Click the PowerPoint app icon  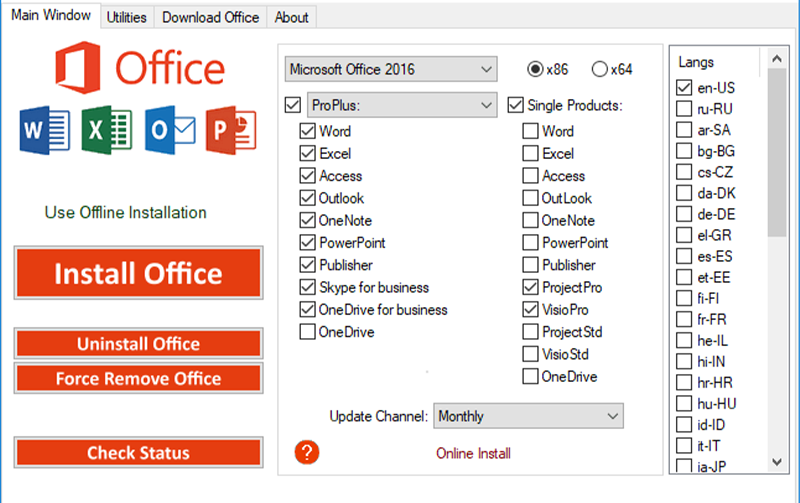[x=231, y=130]
